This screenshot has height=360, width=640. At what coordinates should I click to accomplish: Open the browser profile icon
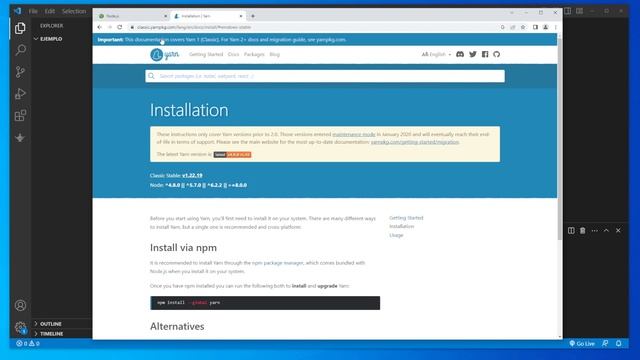545,27
